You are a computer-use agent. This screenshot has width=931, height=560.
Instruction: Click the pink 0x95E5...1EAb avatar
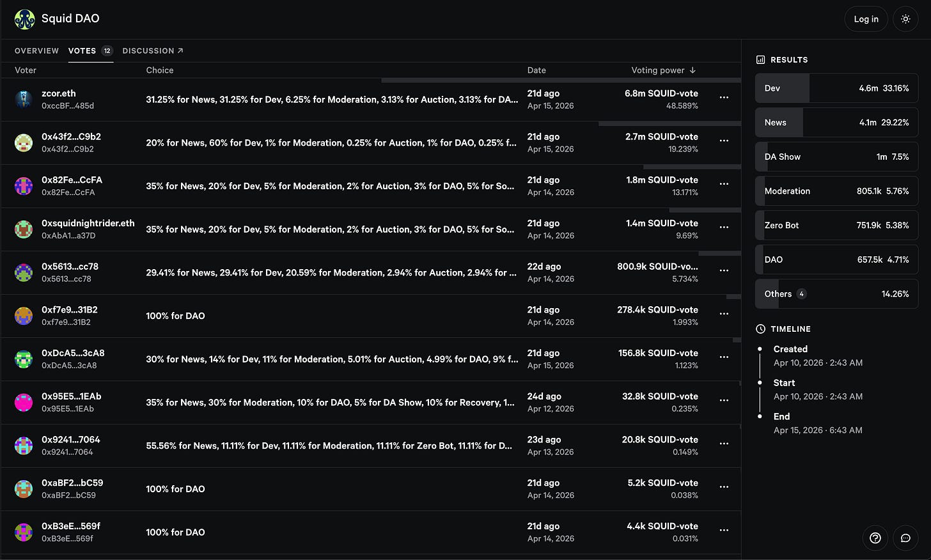coord(24,402)
